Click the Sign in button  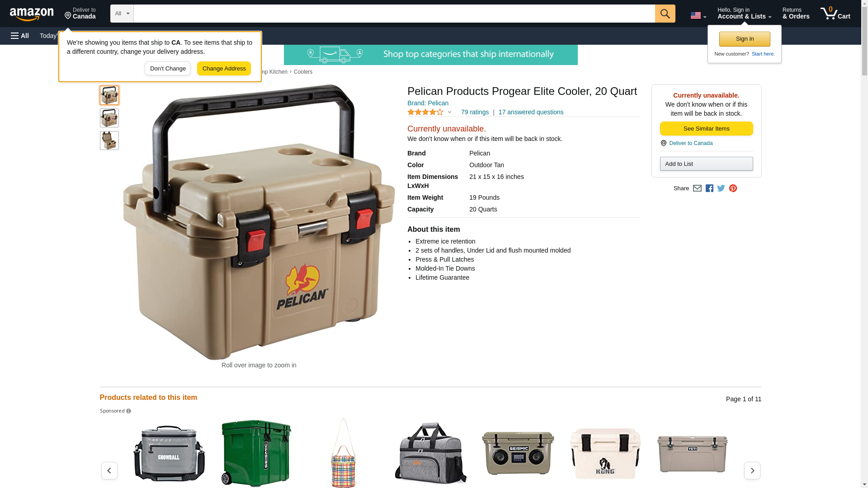coord(745,39)
